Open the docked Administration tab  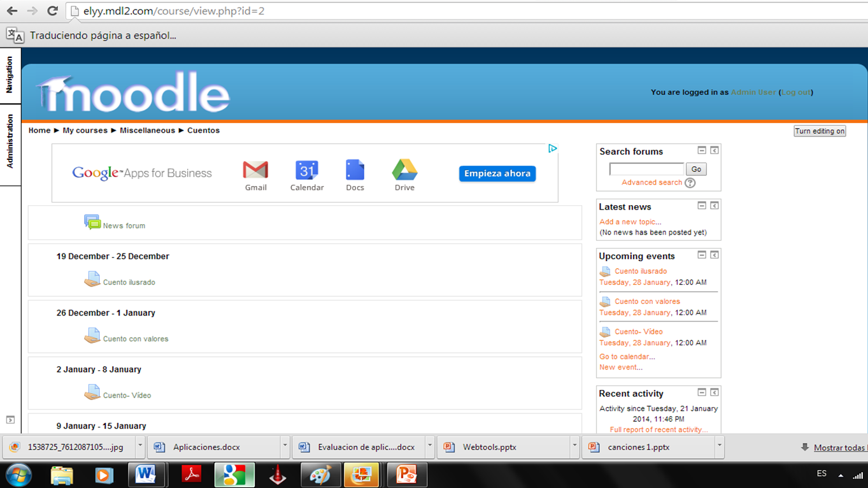[x=10, y=141]
